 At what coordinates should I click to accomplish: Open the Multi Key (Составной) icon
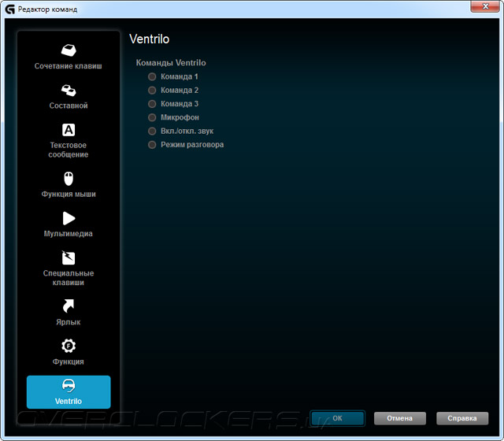[69, 91]
